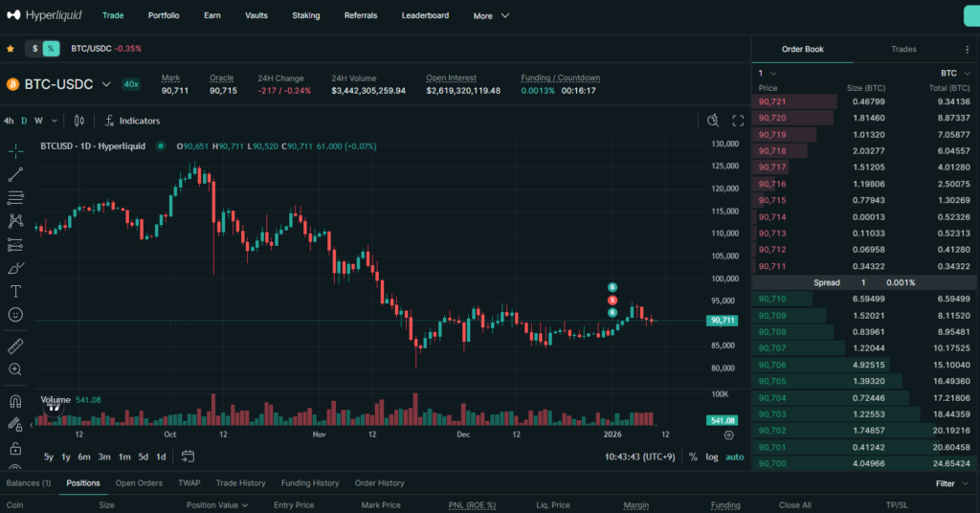This screenshot has width=980, height=513.
Task: Switch to the Trades tab
Action: tap(903, 49)
